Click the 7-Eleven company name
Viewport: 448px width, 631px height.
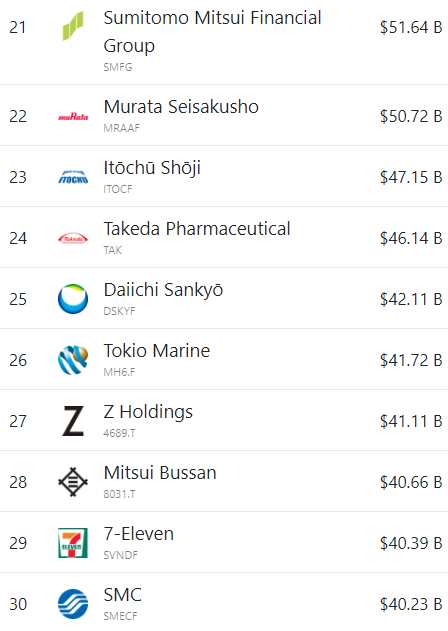(x=138, y=534)
